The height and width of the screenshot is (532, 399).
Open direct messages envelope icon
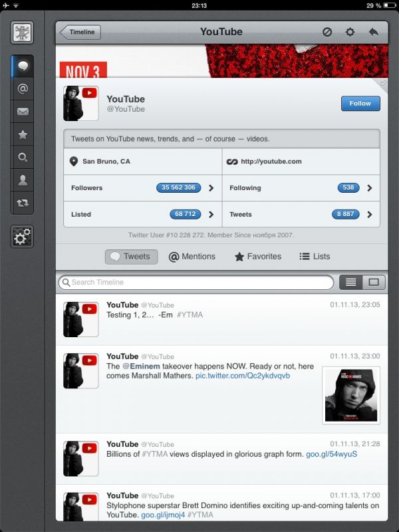tap(23, 112)
